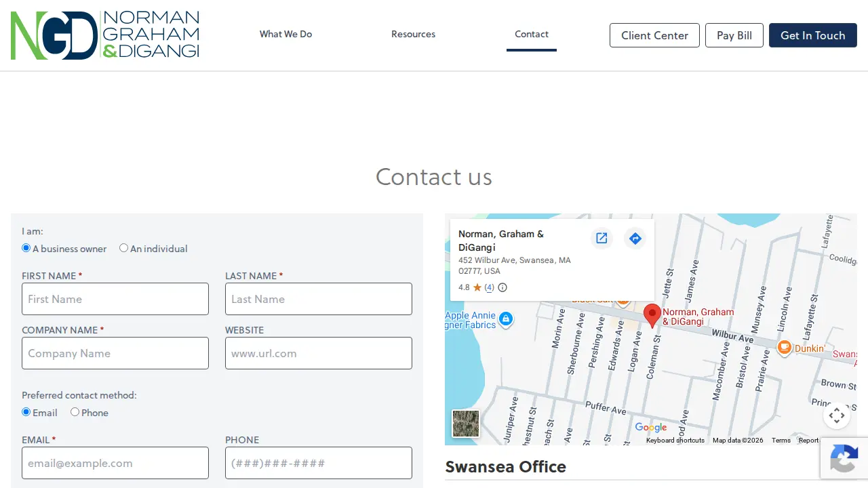Screen dimensions: 868x488
Task: Toggle the map camera controls button
Action: point(837,415)
